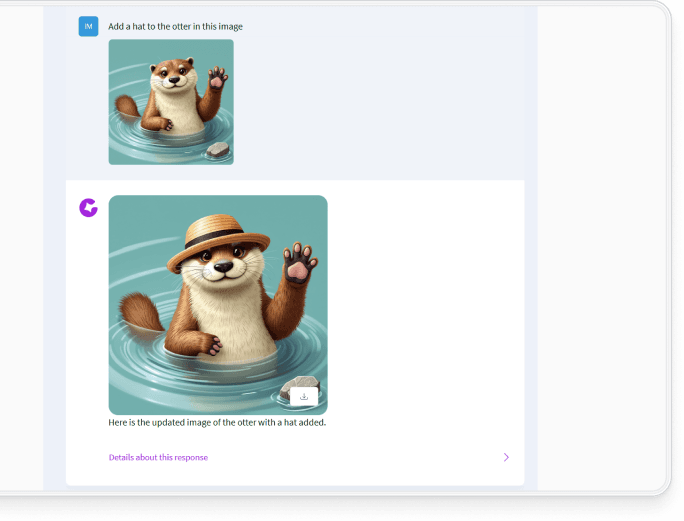This screenshot has height=521, width=684.
Task: Click the IM user avatar
Action: (88, 26)
